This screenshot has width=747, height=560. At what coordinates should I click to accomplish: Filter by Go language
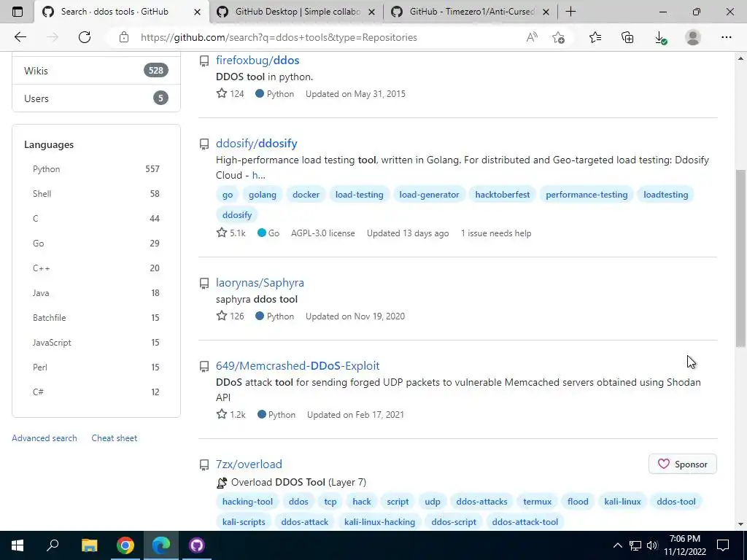96,244
